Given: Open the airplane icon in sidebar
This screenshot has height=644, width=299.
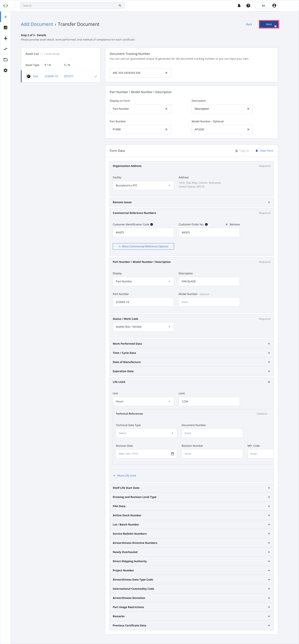Looking at the screenshot, I should tap(6, 38).
